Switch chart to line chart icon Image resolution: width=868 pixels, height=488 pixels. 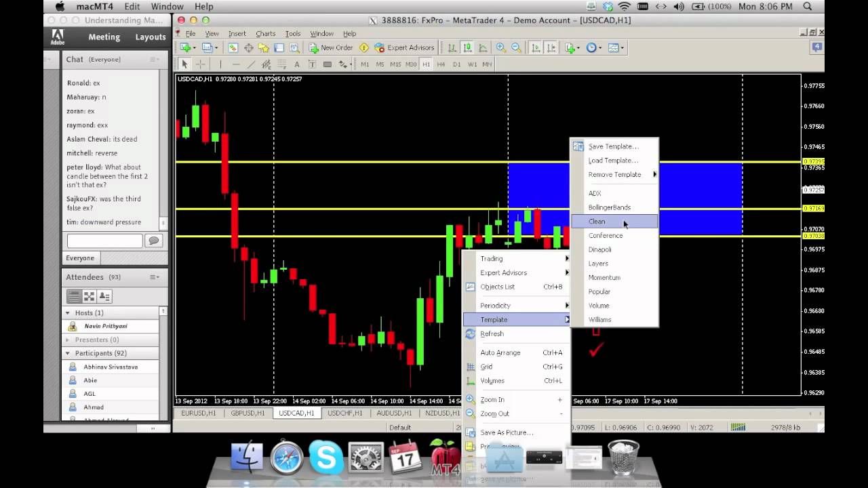483,47
